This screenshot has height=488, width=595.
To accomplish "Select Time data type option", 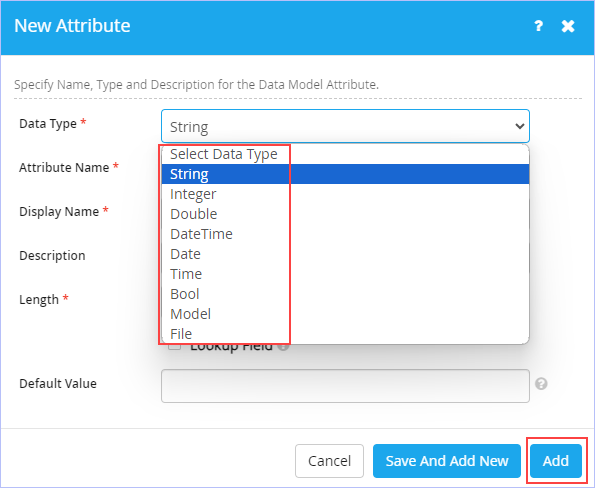I will point(345,274).
